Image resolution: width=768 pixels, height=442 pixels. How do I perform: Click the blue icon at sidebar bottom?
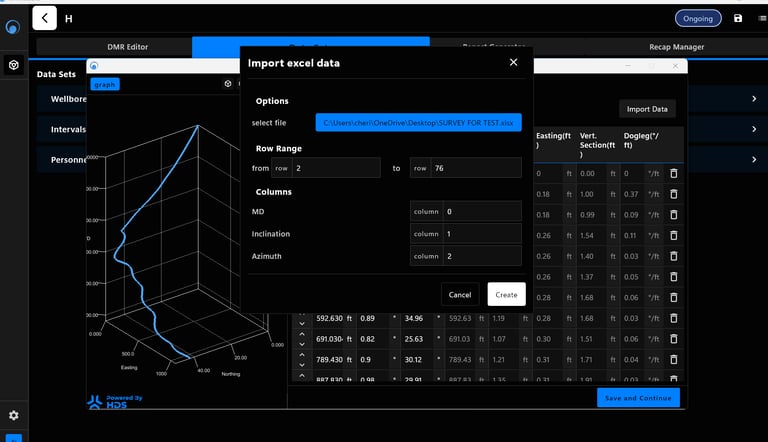coord(14,438)
